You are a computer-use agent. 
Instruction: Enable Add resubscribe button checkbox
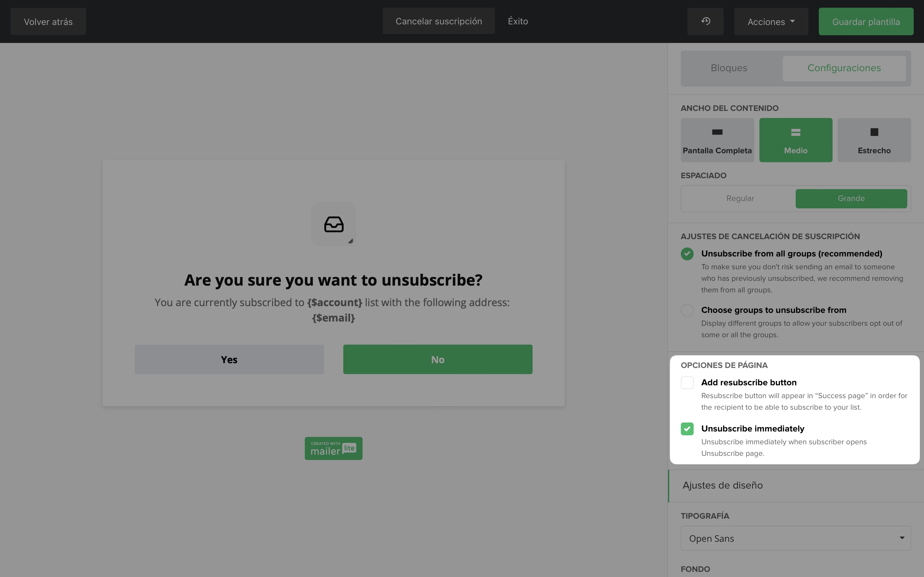[x=687, y=383]
